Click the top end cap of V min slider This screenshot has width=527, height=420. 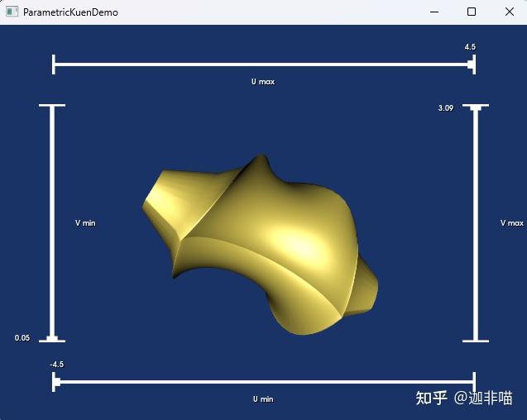click(52, 106)
